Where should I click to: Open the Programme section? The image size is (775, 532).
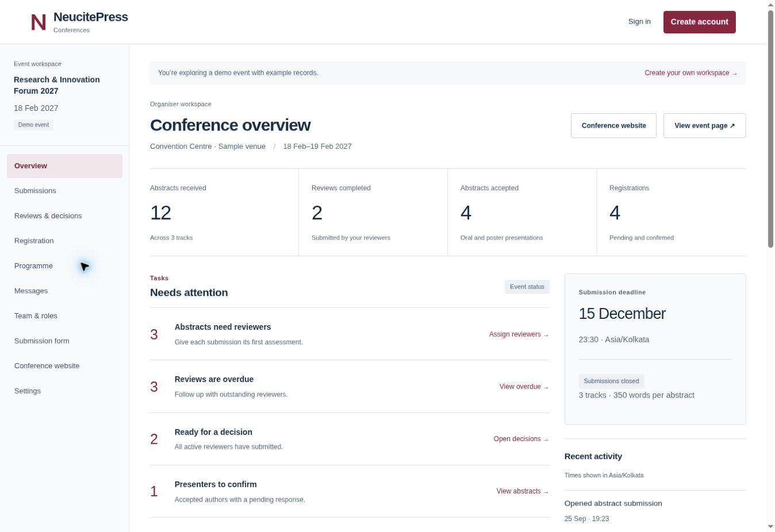point(64,266)
